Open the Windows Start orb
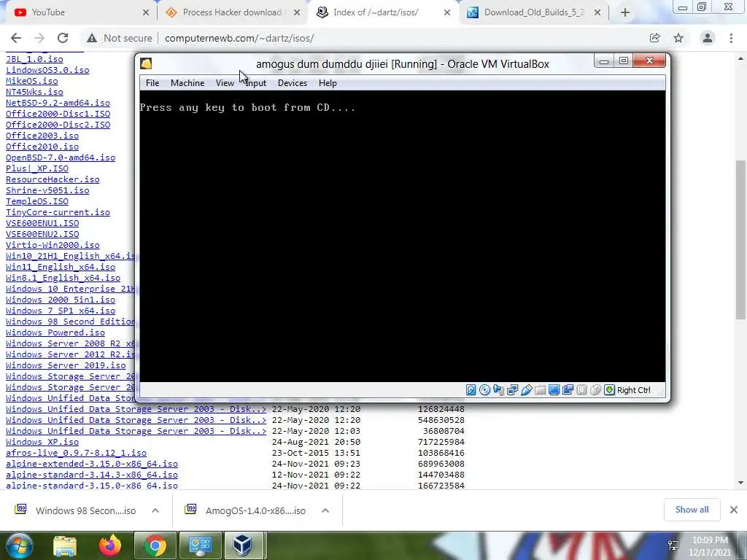This screenshot has height=560, width=747. coord(19,545)
